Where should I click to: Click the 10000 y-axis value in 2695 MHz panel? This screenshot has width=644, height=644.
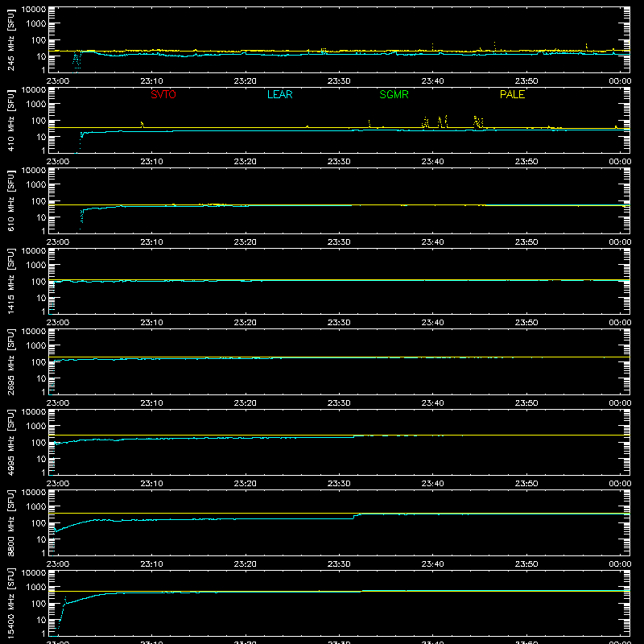coord(34,332)
